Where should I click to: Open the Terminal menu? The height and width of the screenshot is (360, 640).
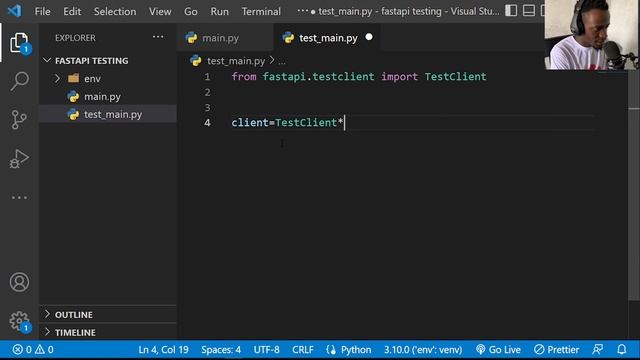(261, 11)
